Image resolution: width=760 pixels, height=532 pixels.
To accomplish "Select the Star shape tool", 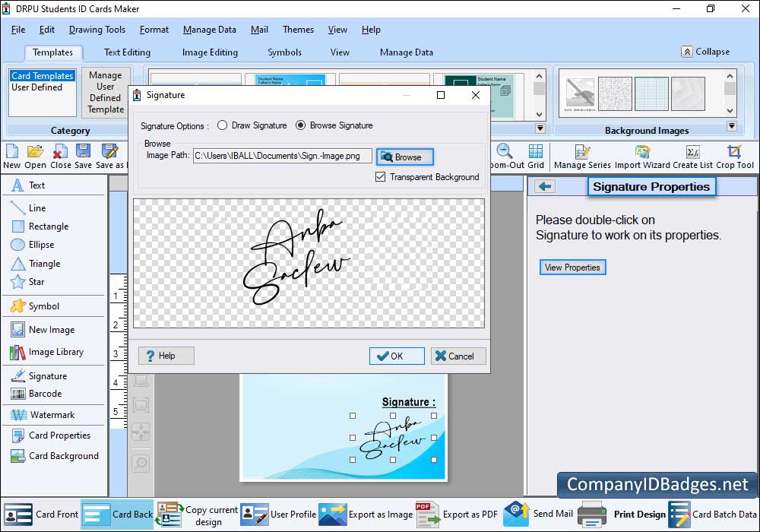I will pos(27,282).
